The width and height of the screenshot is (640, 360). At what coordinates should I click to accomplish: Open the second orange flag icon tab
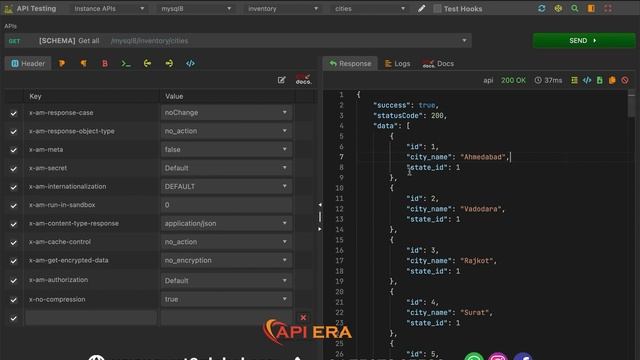tap(83, 63)
